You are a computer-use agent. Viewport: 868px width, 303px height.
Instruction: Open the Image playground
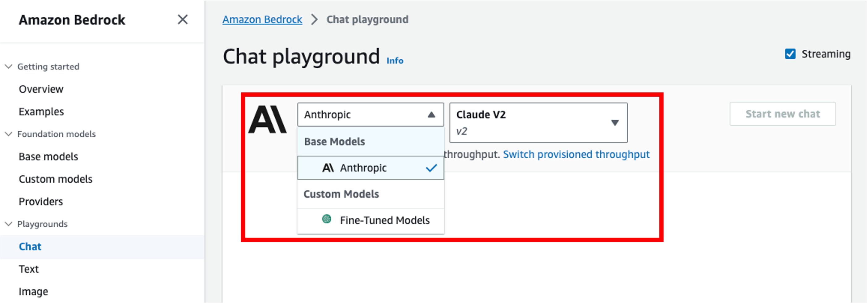pyautogui.click(x=33, y=292)
